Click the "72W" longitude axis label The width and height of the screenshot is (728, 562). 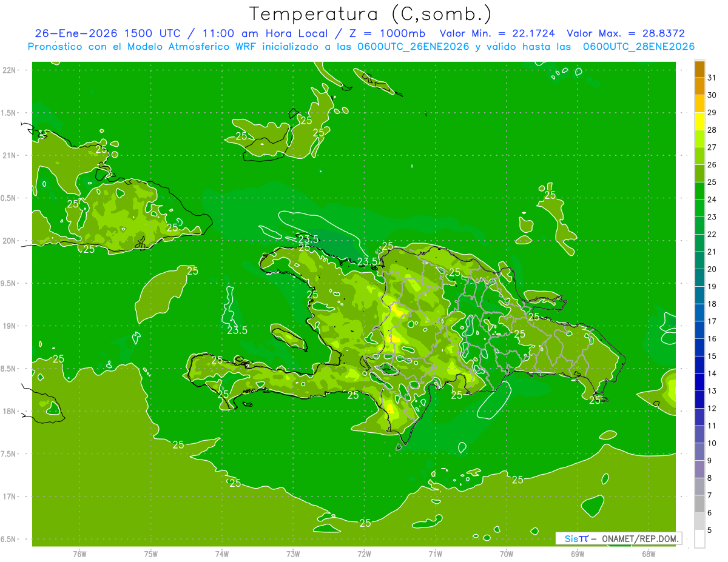(x=364, y=554)
